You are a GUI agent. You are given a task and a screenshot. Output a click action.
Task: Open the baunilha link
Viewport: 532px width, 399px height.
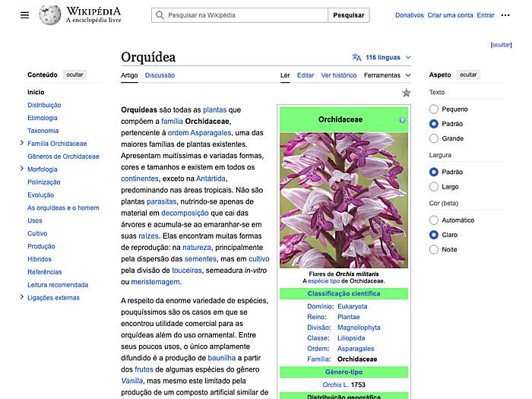pyautogui.click(x=222, y=358)
